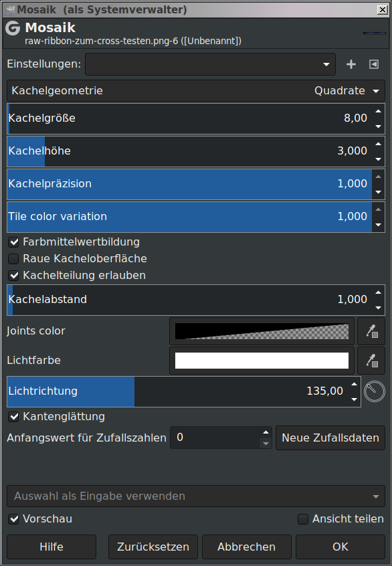This screenshot has width=392, height=566.
Task: Click the Anfangswert für Zufallszahlen field
Action: pos(215,438)
